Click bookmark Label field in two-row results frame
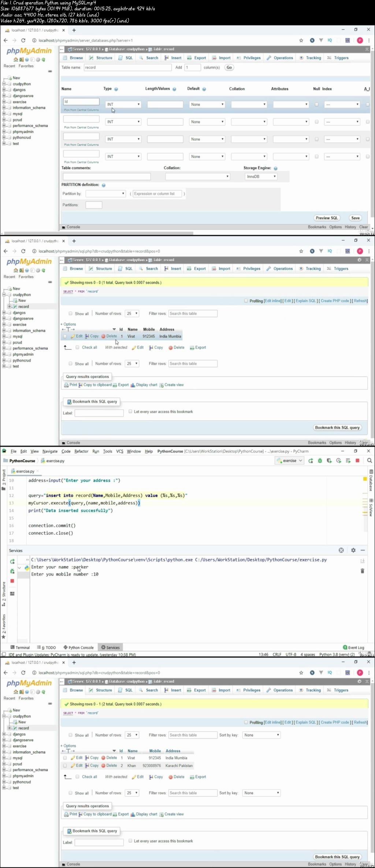Screen dimensions: 375x868 99,842
